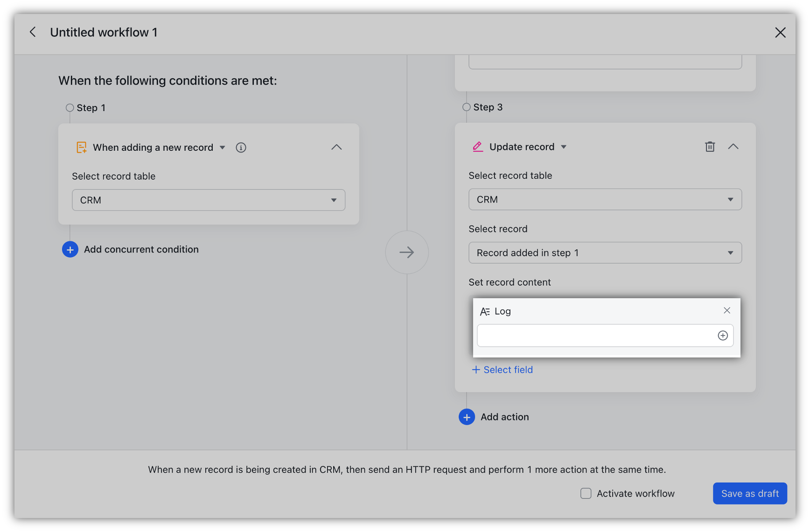Click the Log text field icon
Screen dimensions: 810x532
485,311
